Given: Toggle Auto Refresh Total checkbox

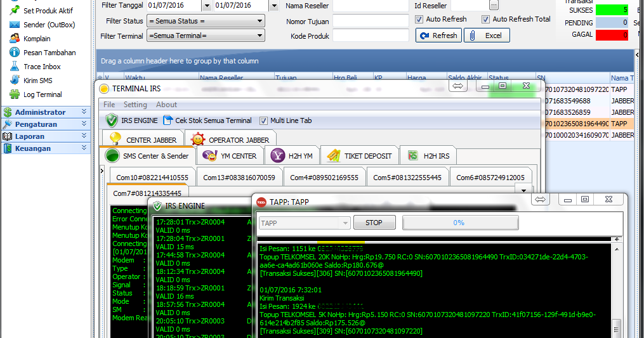Looking at the screenshot, I should (485, 19).
